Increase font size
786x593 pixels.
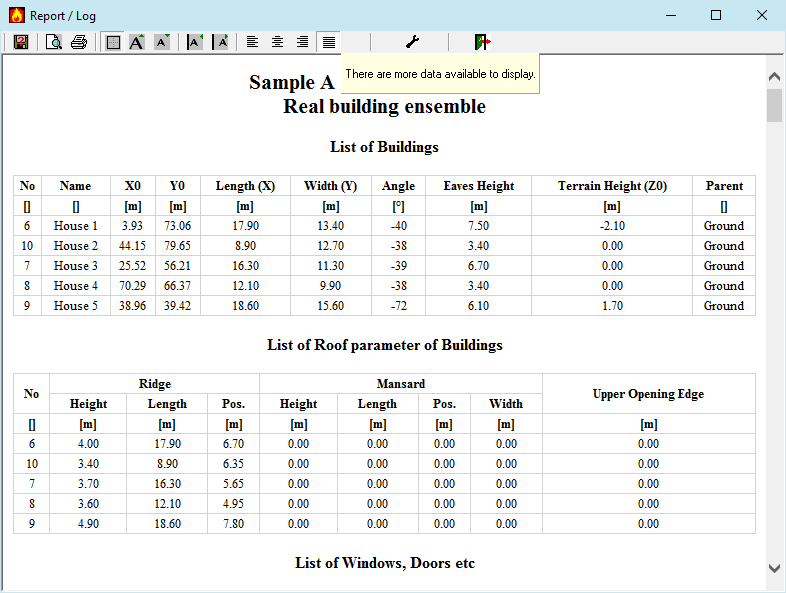coord(137,42)
